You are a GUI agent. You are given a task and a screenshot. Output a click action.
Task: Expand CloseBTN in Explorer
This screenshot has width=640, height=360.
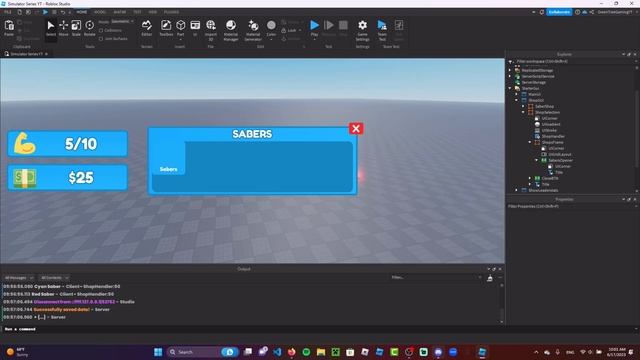pos(530,178)
